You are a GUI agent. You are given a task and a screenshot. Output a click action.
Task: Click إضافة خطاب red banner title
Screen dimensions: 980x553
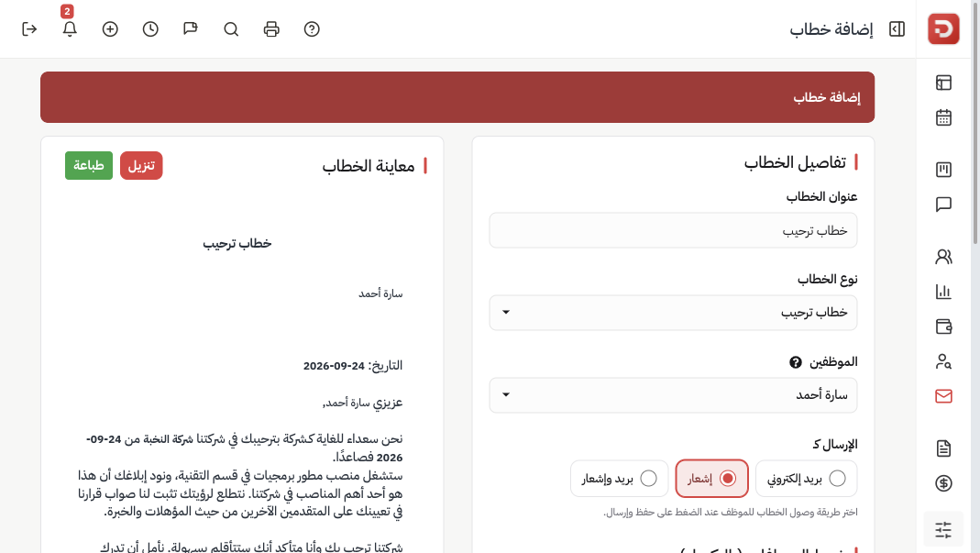pyautogui.click(x=827, y=97)
